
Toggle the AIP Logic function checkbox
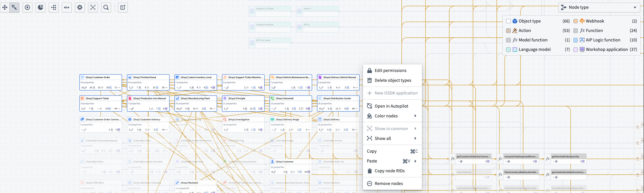(x=576, y=40)
